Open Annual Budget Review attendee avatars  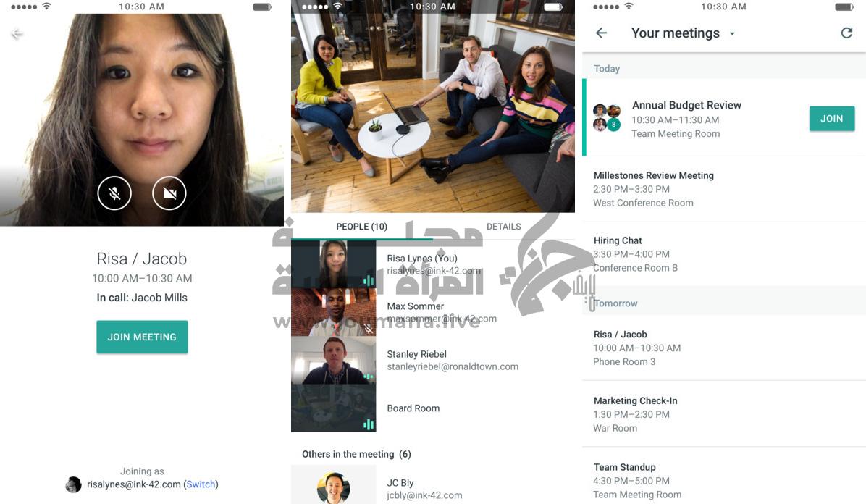pyautogui.click(x=607, y=117)
